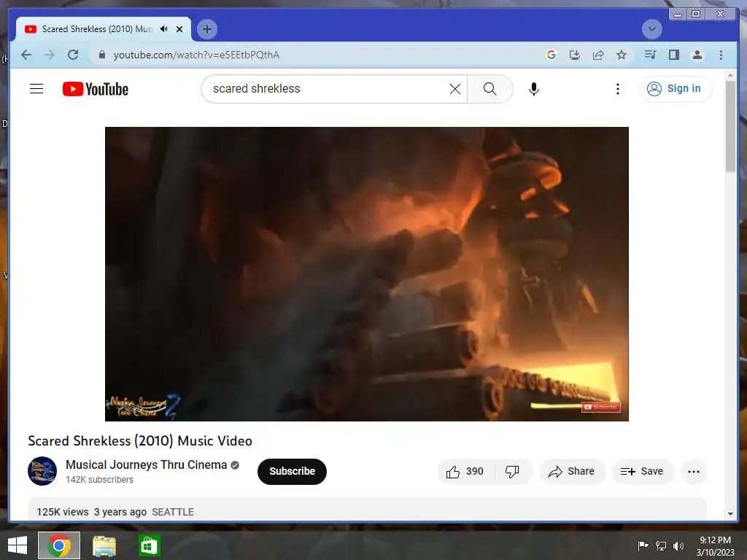Open system volume tray icon
The image size is (747, 560).
[x=678, y=545]
